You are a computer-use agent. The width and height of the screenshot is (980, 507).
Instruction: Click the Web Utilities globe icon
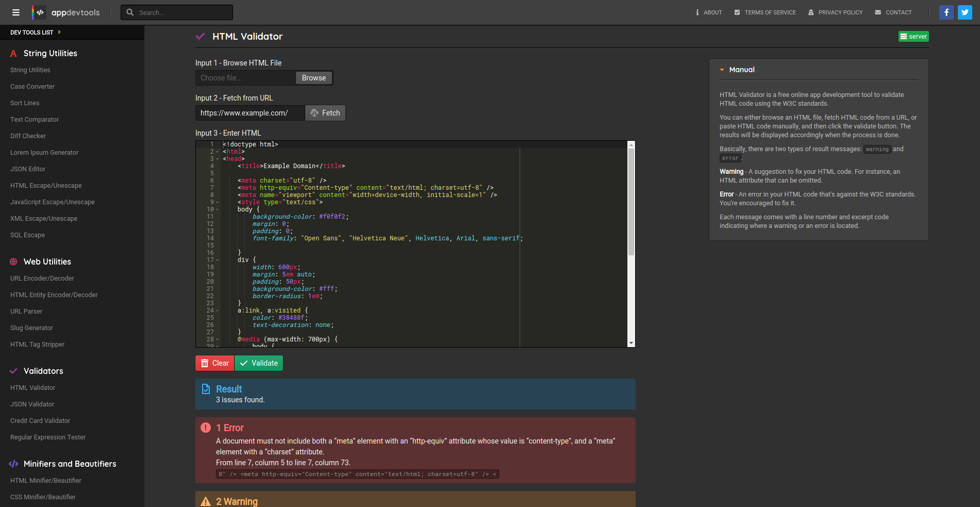point(13,262)
